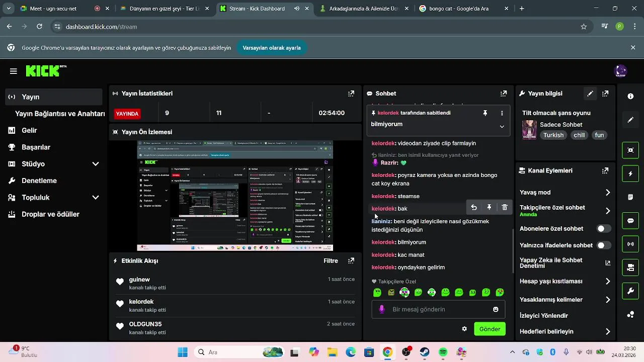Pin the kelordek "bak" message
The width and height of the screenshot is (644, 362).
[x=489, y=207]
